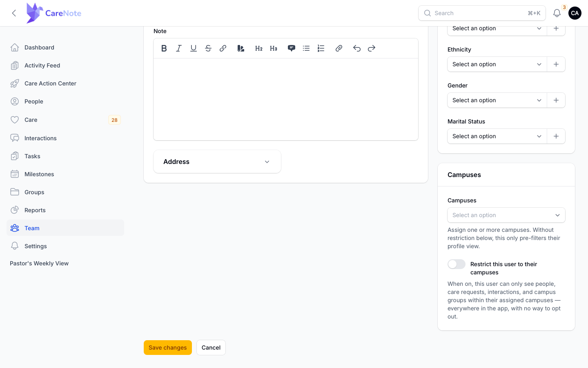Attach a file with the paperclip icon
The width and height of the screenshot is (588, 368).
[x=339, y=48]
